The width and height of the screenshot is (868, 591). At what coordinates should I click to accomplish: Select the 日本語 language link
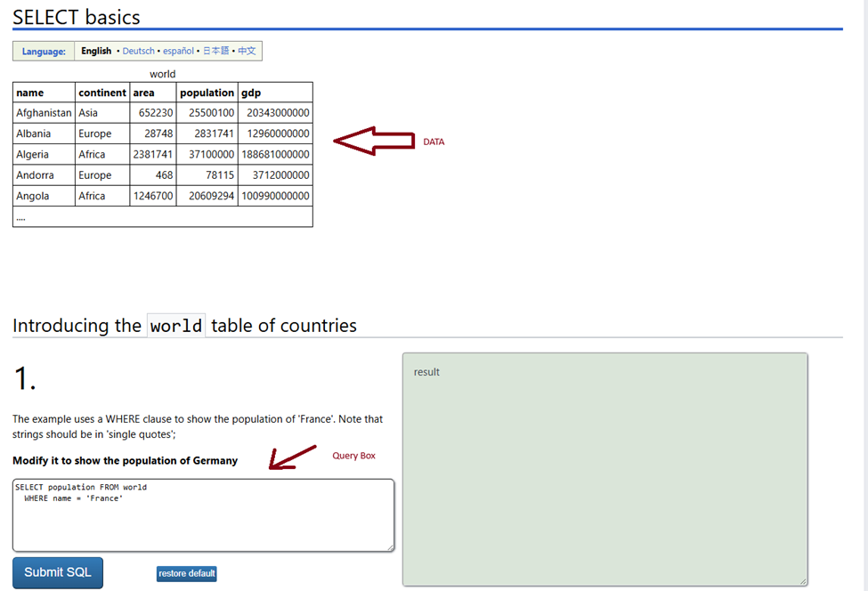pyautogui.click(x=215, y=52)
